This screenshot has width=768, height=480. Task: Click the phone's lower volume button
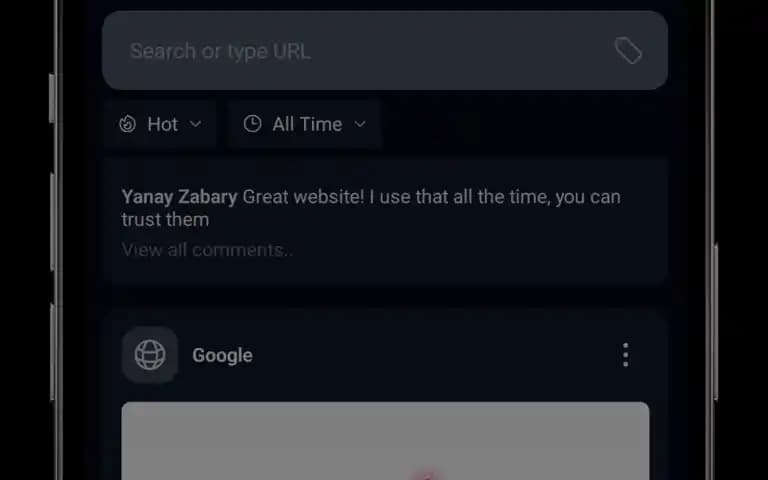coord(52,352)
